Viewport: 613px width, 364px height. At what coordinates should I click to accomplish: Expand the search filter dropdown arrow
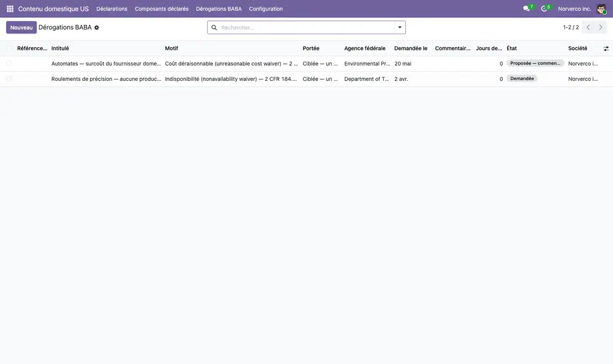pos(399,28)
